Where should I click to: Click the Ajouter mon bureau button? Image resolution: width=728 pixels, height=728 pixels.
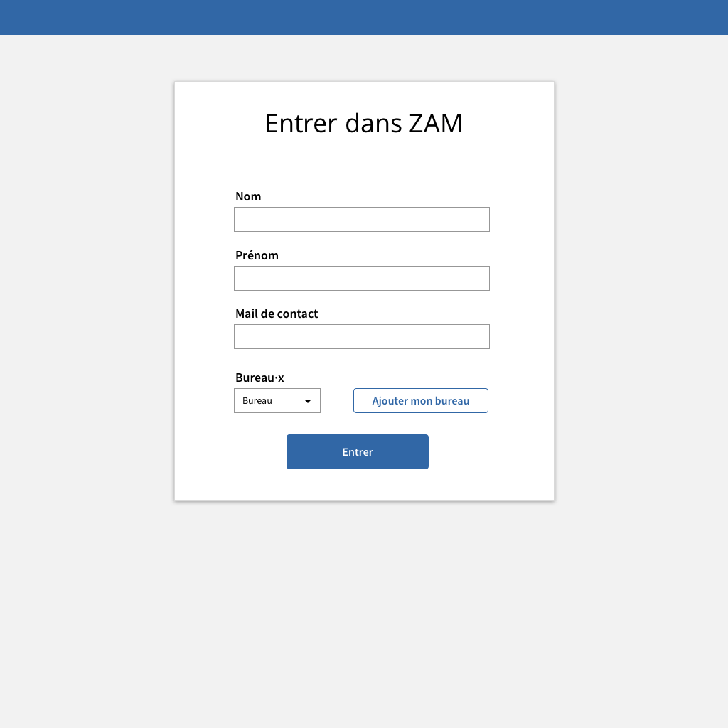click(x=421, y=401)
